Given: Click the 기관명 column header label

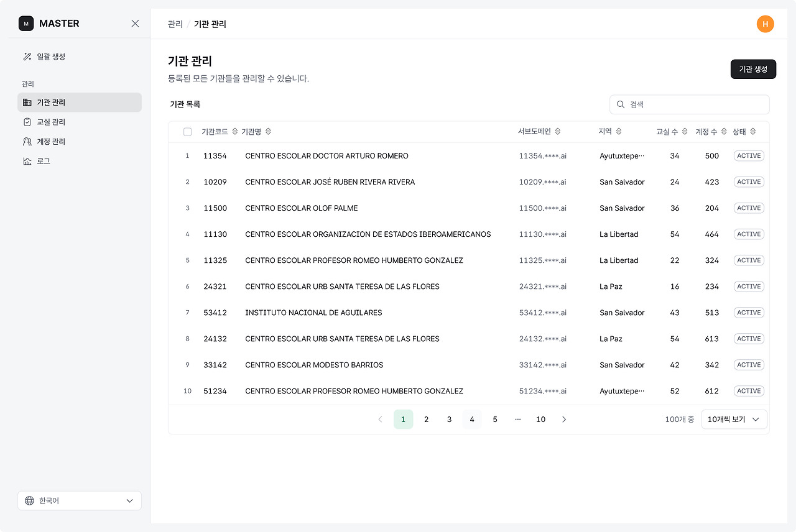Looking at the screenshot, I should point(251,132).
